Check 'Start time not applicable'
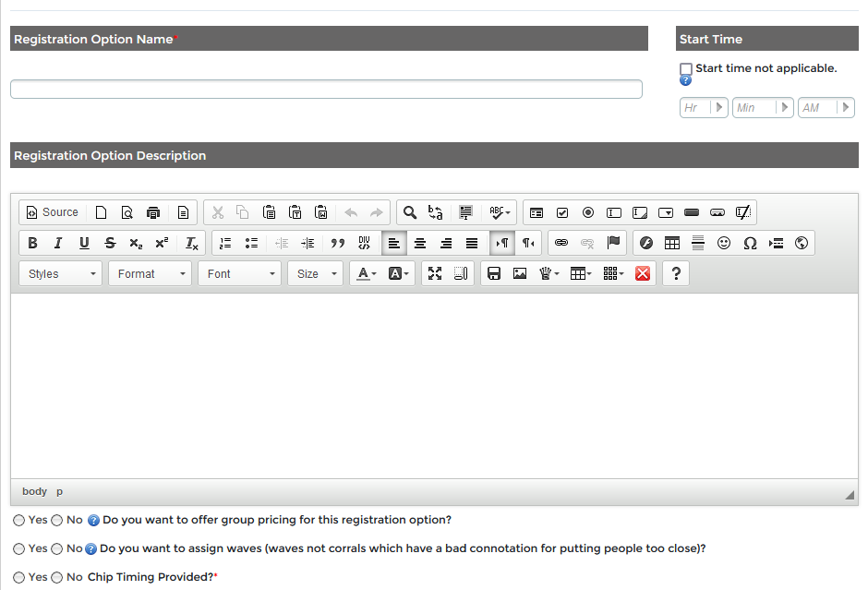Viewport: 868px width, 590px height. pyautogui.click(x=686, y=69)
